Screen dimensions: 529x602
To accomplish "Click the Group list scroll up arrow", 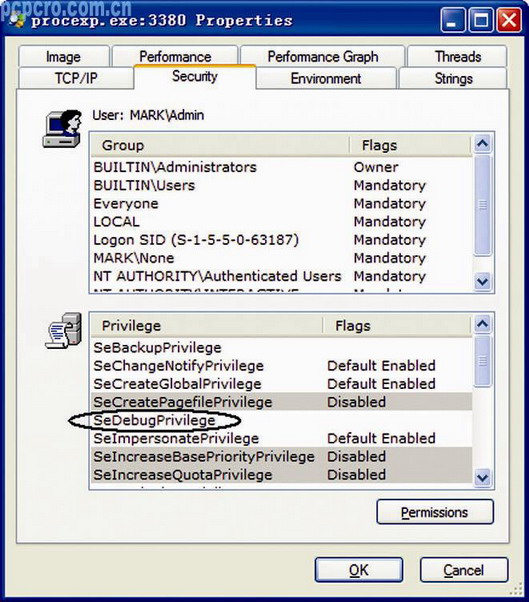I will [x=482, y=144].
